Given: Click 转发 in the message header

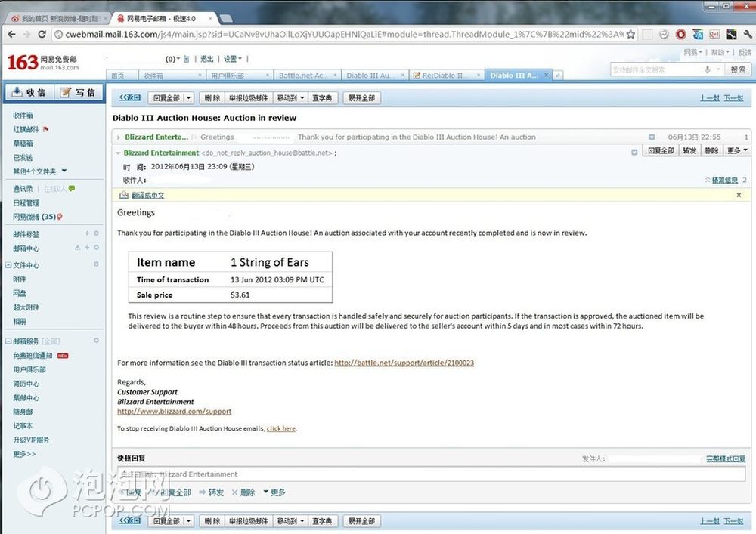Looking at the screenshot, I should pyautogui.click(x=689, y=150).
